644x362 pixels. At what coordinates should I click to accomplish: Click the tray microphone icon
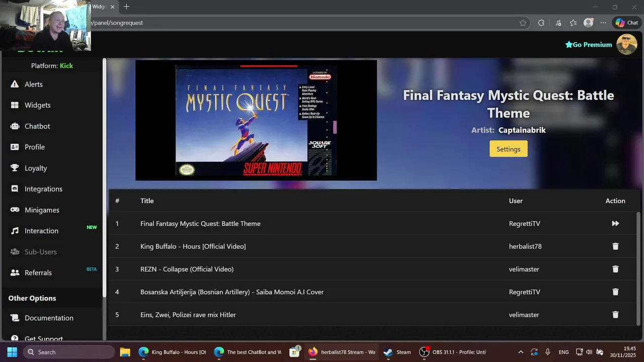click(548, 352)
